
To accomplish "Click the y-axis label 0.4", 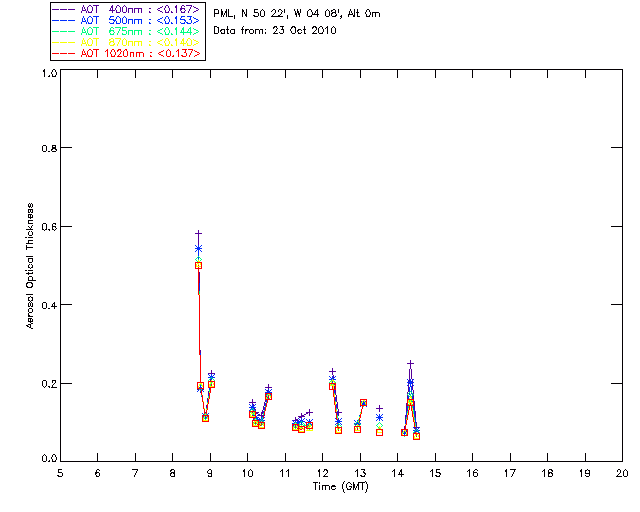I will pos(49,305).
